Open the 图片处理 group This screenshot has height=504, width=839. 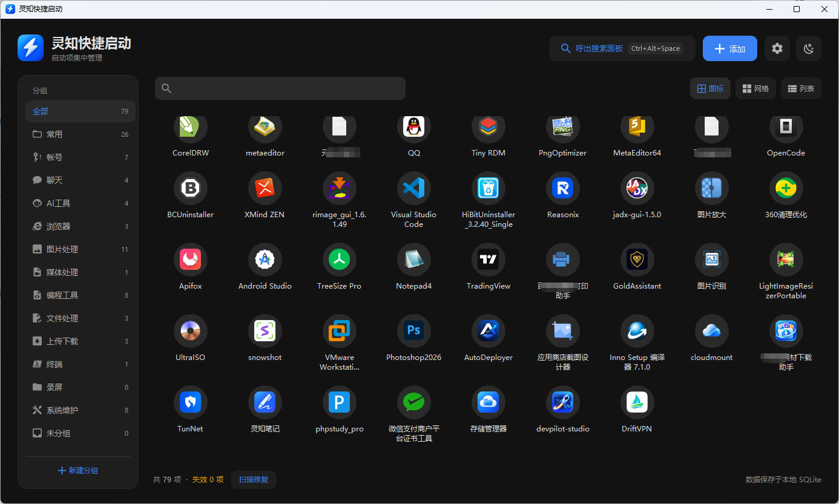(x=81, y=249)
